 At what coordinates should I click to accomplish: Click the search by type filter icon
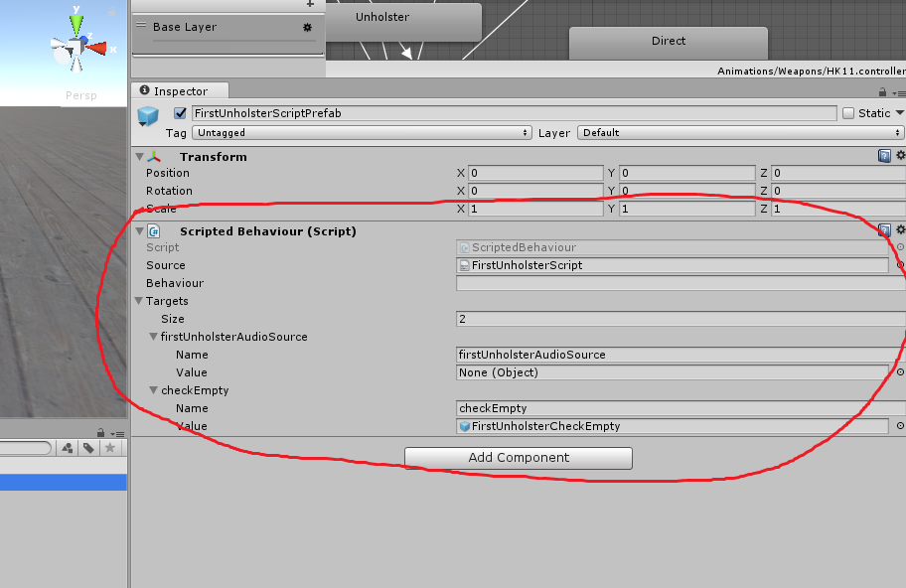click(x=68, y=448)
